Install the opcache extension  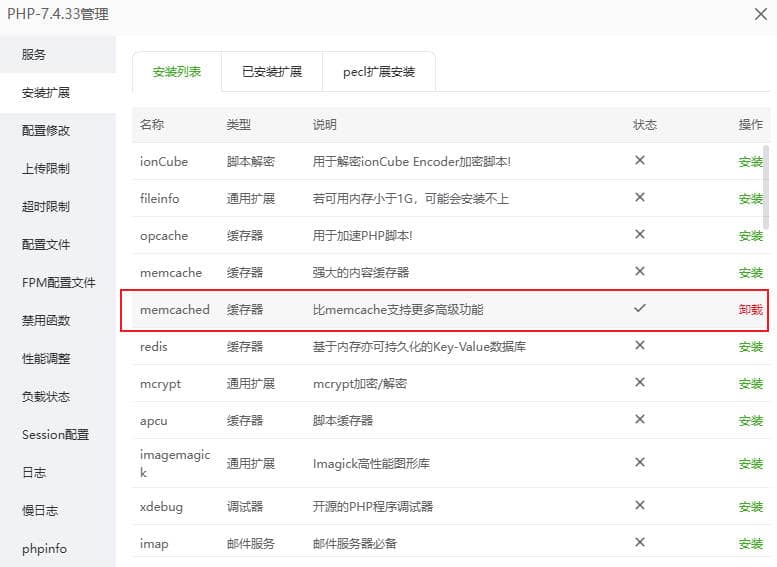[750, 236]
